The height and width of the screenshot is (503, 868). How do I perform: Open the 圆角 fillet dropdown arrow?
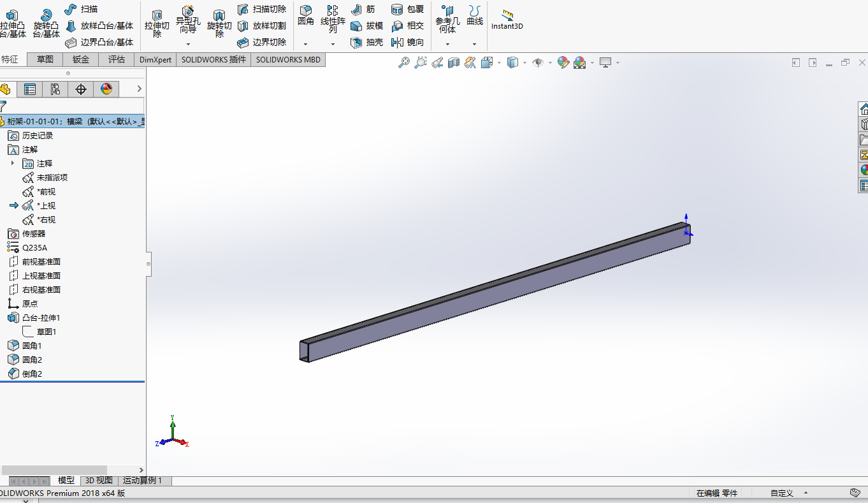[x=306, y=44]
